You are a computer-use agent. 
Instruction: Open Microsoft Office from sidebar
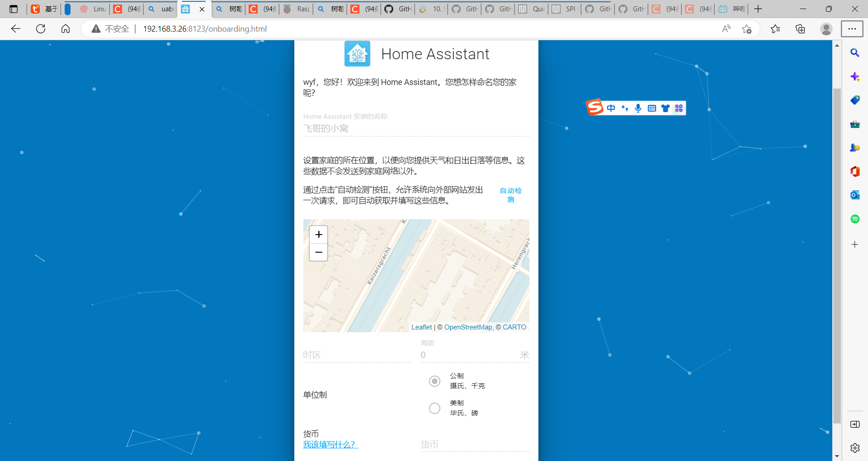pyautogui.click(x=855, y=171)
